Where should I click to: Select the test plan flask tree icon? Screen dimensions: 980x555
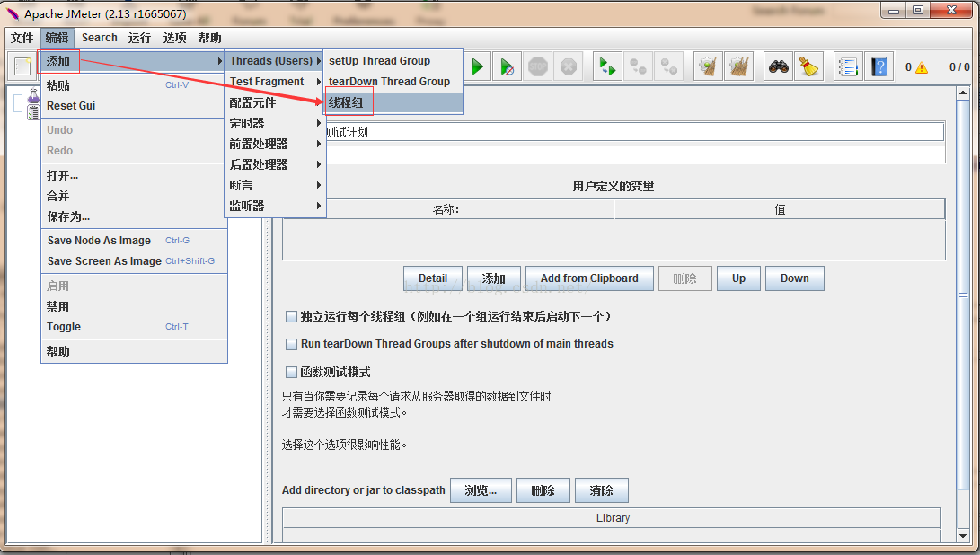(x=34, y=96)
